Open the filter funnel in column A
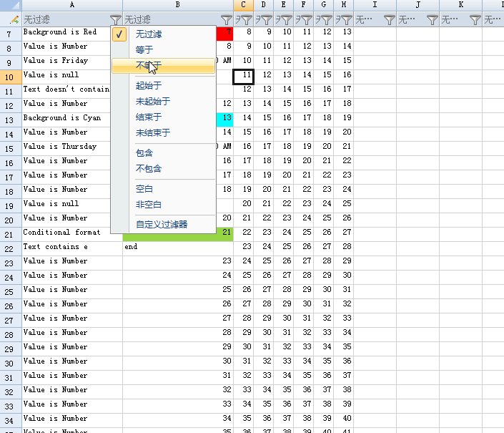Viewport: 504px width, 433px height. (x=115, y=20)
